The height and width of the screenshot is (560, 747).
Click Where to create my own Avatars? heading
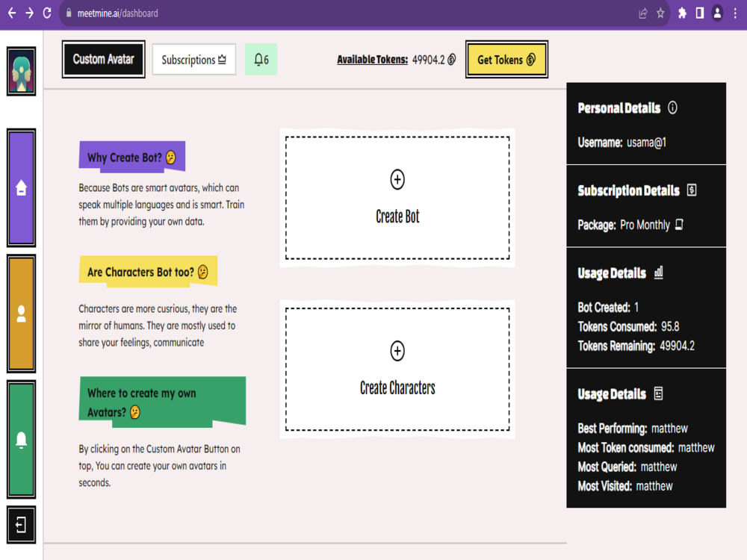click(x=162, y=402)
